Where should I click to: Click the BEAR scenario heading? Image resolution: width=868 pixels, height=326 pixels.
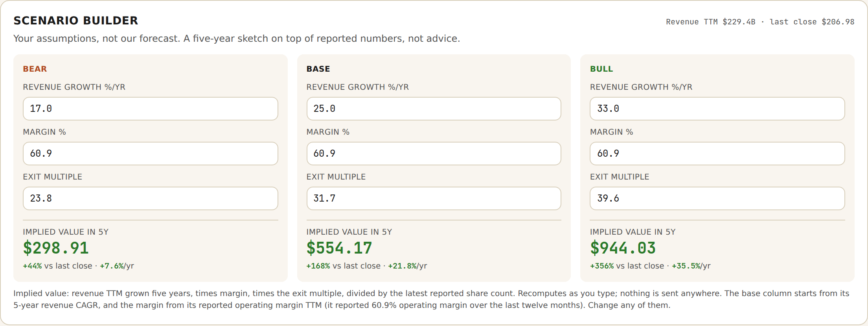click(x=35, y=69)
